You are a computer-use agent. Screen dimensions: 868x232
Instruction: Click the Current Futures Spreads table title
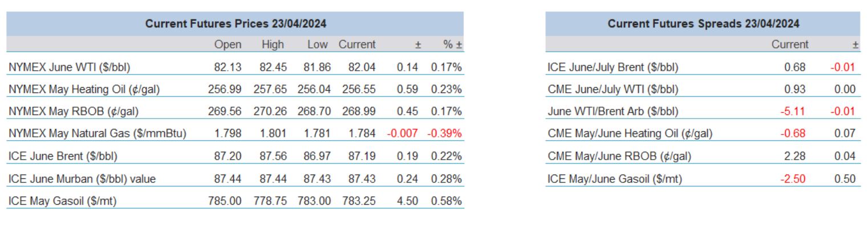coord(703,24)
